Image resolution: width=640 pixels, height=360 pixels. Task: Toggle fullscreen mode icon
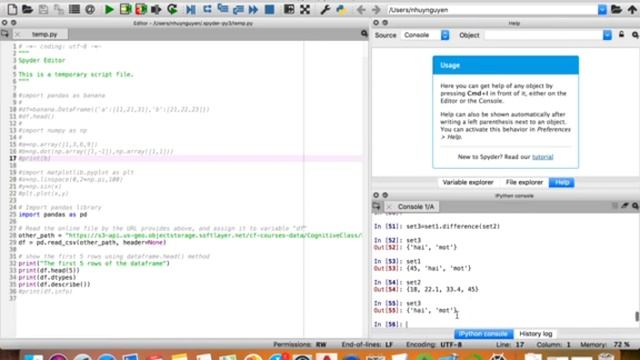pyautogui.click(x=305, y=9)
